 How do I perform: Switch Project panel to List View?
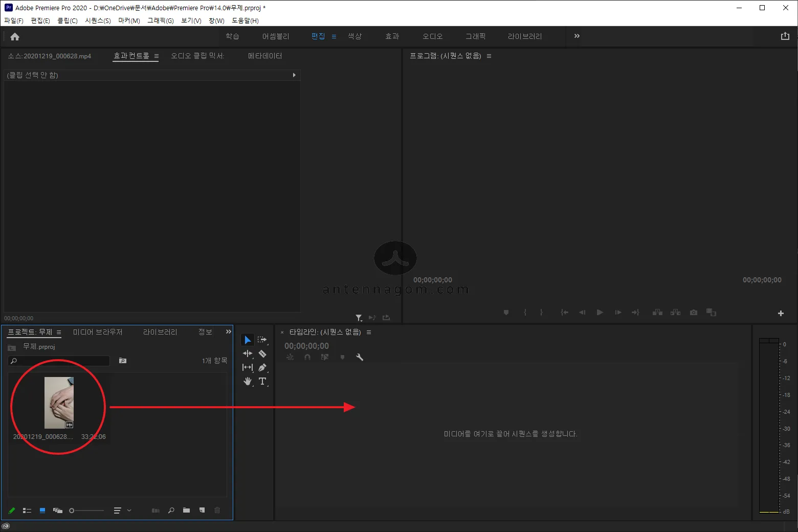(27, 511)
